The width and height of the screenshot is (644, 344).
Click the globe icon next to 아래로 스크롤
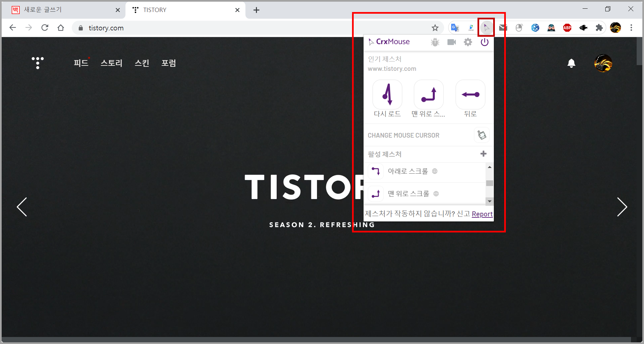[435, 171]
